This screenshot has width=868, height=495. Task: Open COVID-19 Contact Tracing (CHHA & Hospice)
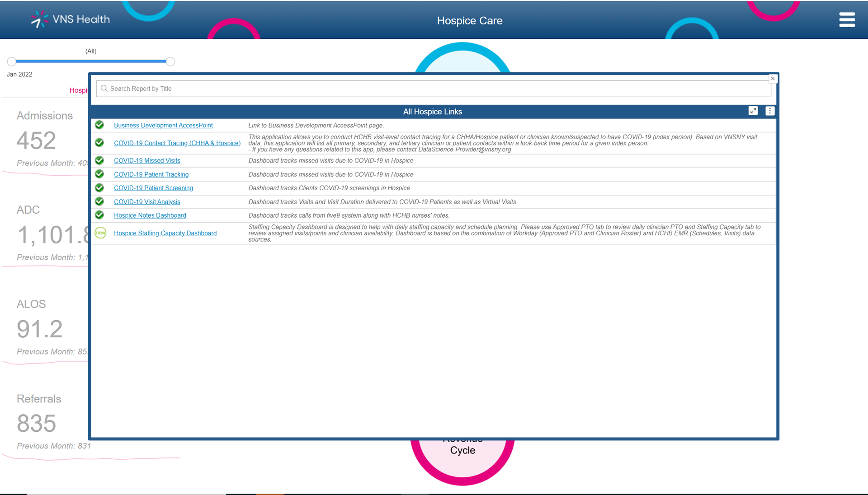point(177,143)
